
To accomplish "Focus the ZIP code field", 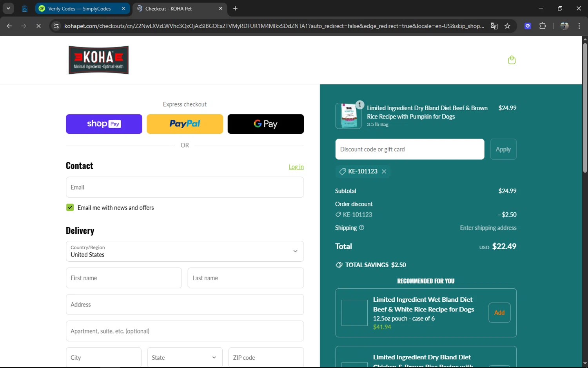I will [x=266, y=357].
